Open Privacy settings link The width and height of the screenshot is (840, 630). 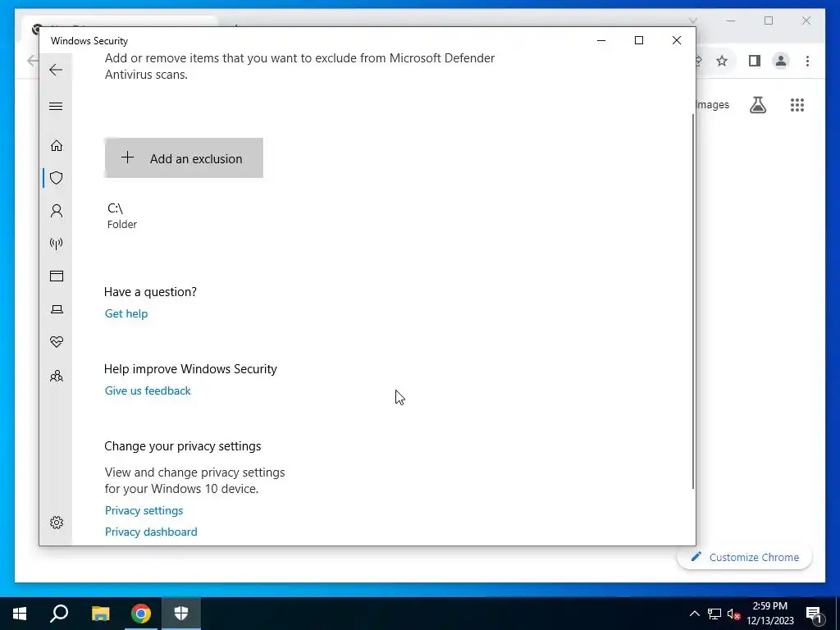tap(144, 510)
